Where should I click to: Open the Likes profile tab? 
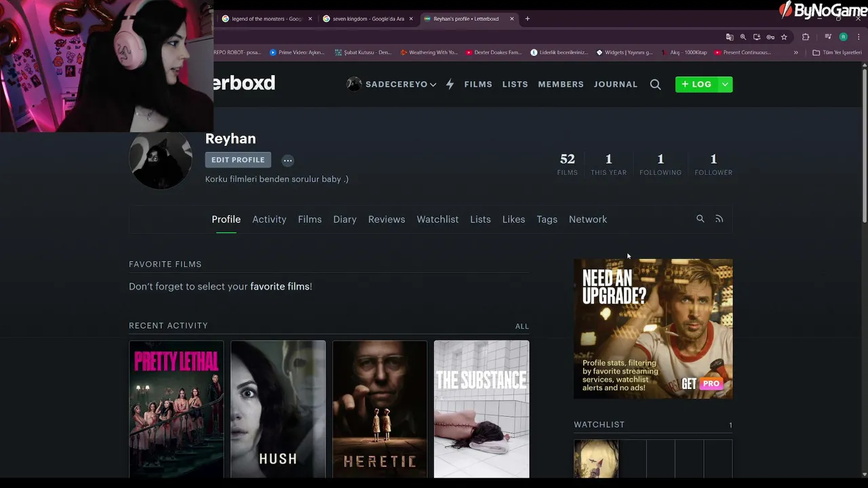pos(513,220)
